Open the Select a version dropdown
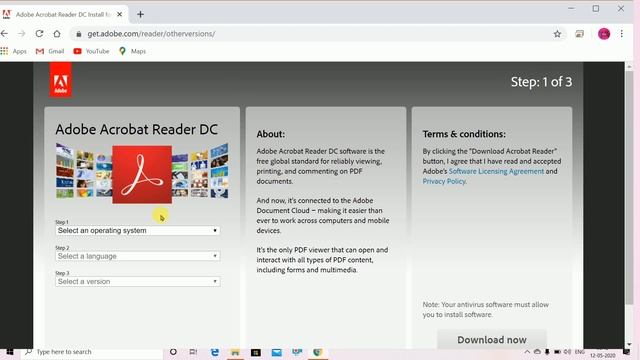The width and height of the screenshot is (640, 360). point(138,282)
